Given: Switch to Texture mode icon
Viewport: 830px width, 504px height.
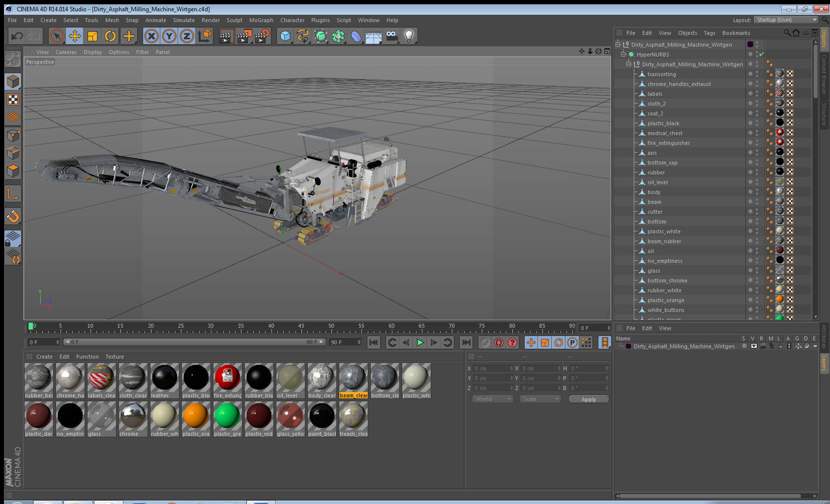Looking at the screenshot, I should point(13,99).
